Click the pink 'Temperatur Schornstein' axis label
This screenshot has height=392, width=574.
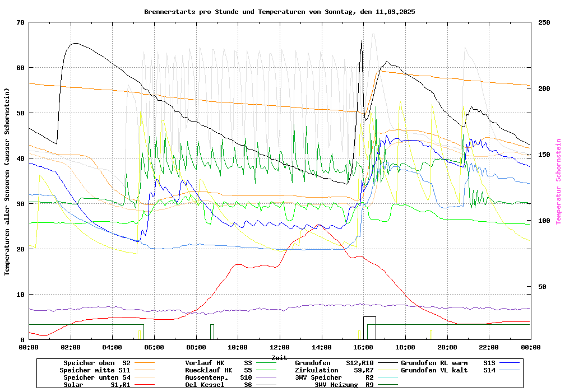pos(558,181)
